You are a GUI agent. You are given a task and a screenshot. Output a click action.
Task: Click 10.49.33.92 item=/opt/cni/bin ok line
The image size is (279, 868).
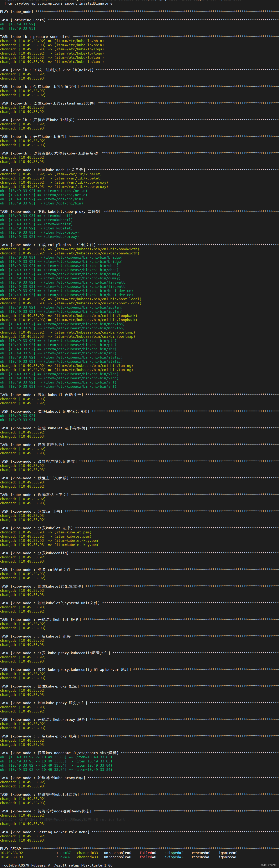click(x=41, y=199)
